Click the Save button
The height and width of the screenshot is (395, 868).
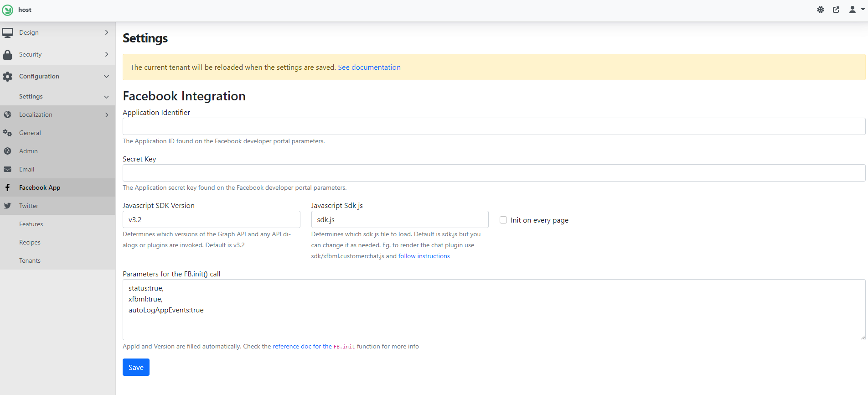pos(136,367)
